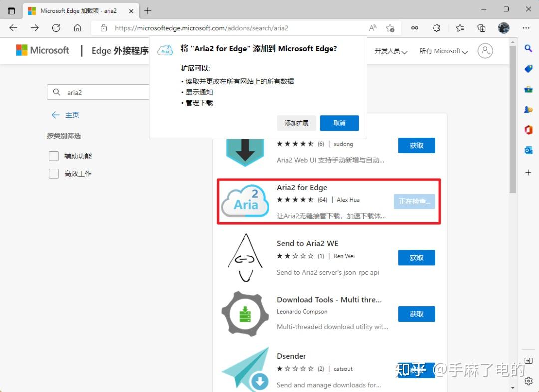Open a new tab with plus
The width and height of the screenshot is (539, 392).
[x=147, y=11]
